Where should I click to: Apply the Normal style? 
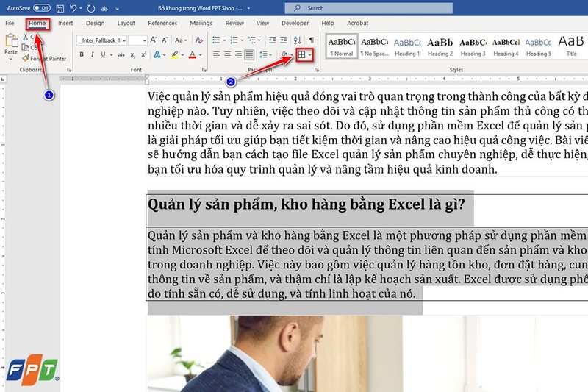342,46
